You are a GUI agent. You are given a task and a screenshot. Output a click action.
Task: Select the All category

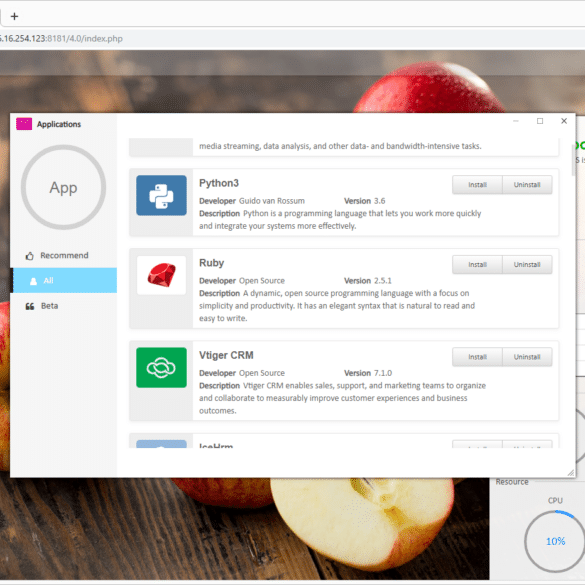(x=63, y=280)
